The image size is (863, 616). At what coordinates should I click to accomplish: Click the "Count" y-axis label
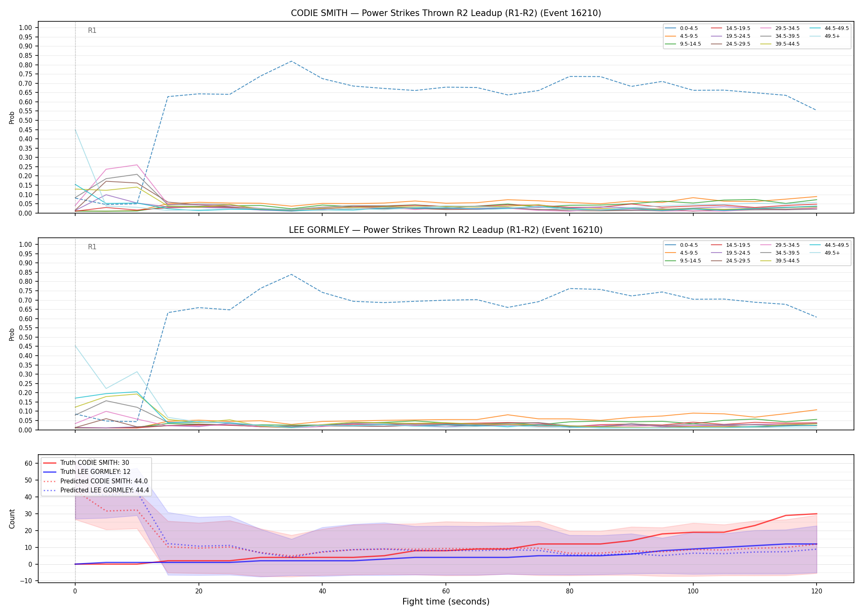(x=12, y=519)
